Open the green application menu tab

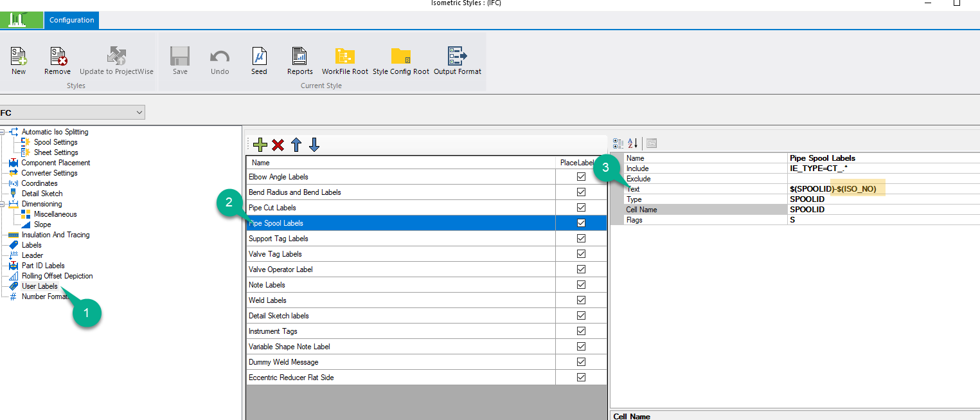22,20
